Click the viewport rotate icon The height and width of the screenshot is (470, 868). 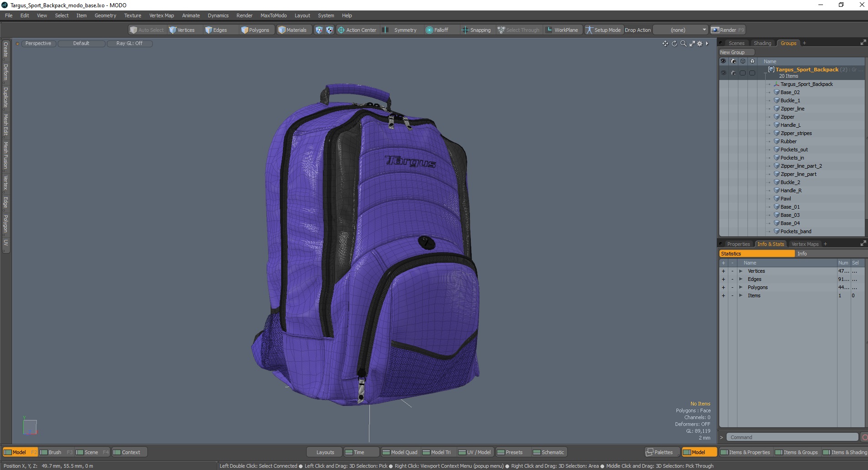[674, 44]
